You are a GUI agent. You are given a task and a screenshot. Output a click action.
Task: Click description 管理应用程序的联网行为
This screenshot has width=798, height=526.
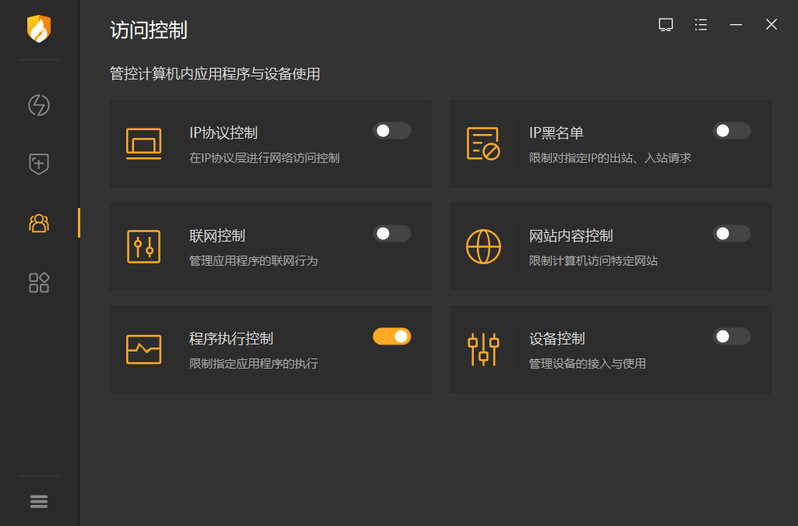click(x=253, y=261)
